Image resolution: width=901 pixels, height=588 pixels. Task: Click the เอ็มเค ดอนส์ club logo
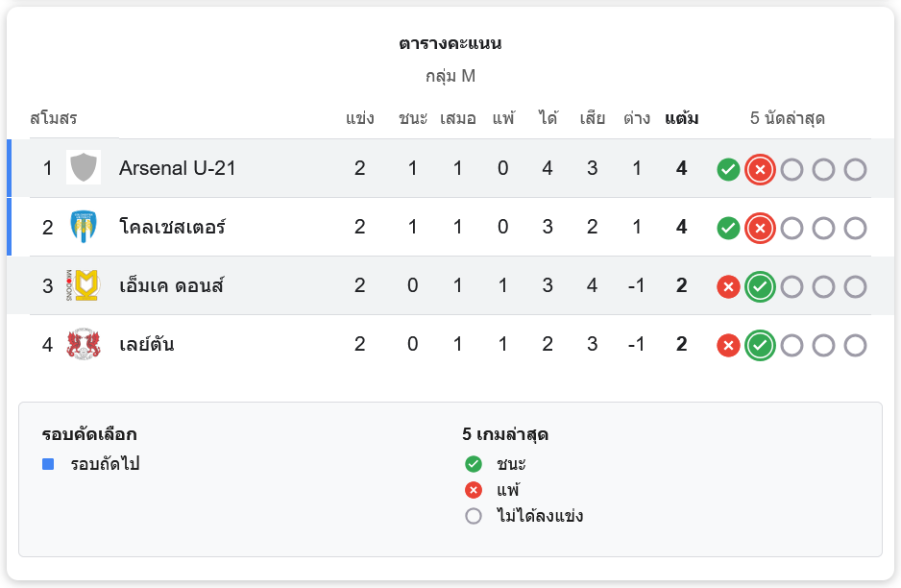tap(84, 286)
